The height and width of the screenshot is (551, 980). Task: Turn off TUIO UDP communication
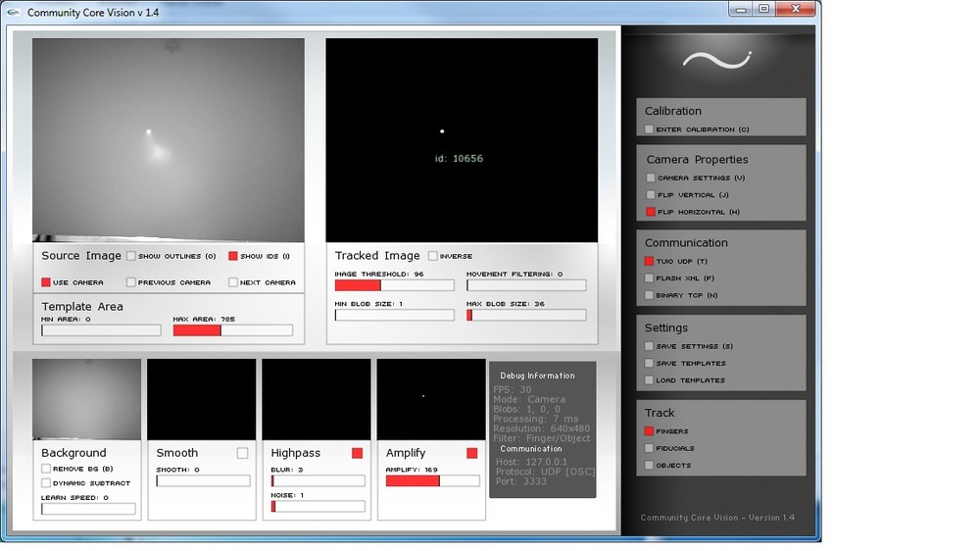tap(649, 261)
